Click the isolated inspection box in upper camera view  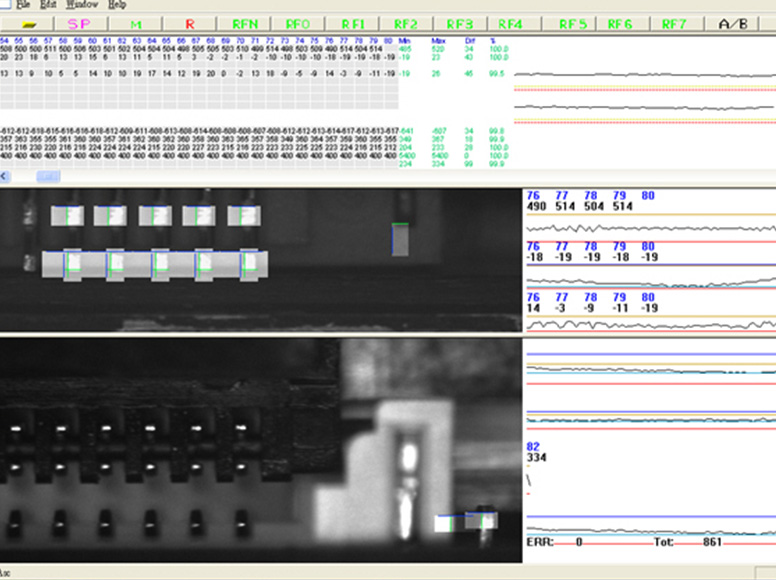coord(400,239)
